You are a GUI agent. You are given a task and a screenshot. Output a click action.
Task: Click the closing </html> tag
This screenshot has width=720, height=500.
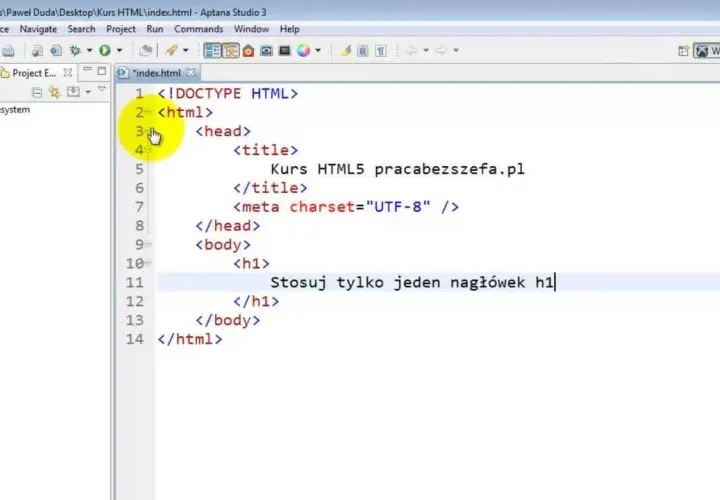click(x=190, y=339)
